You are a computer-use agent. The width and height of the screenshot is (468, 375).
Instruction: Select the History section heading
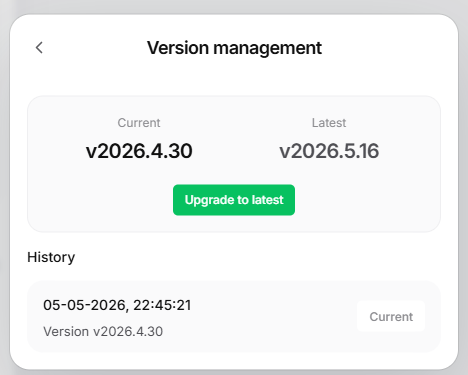51,257
